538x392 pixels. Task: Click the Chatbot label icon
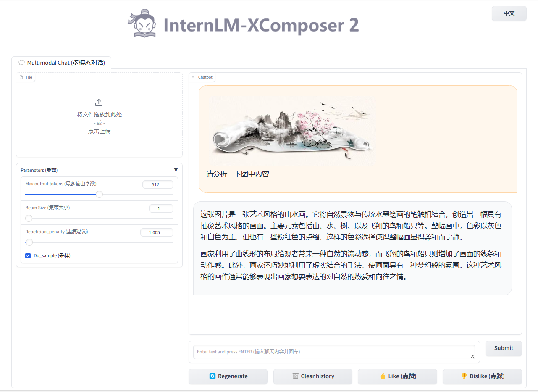(x=194, y=77)
